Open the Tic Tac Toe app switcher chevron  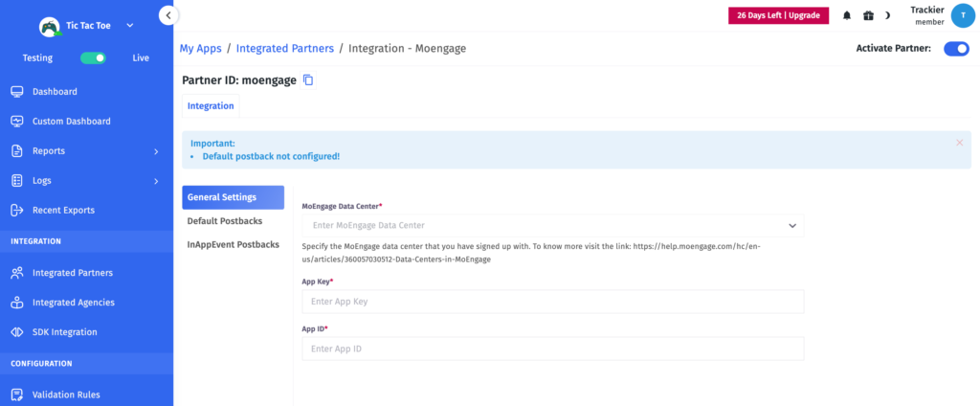click(130, 26)
